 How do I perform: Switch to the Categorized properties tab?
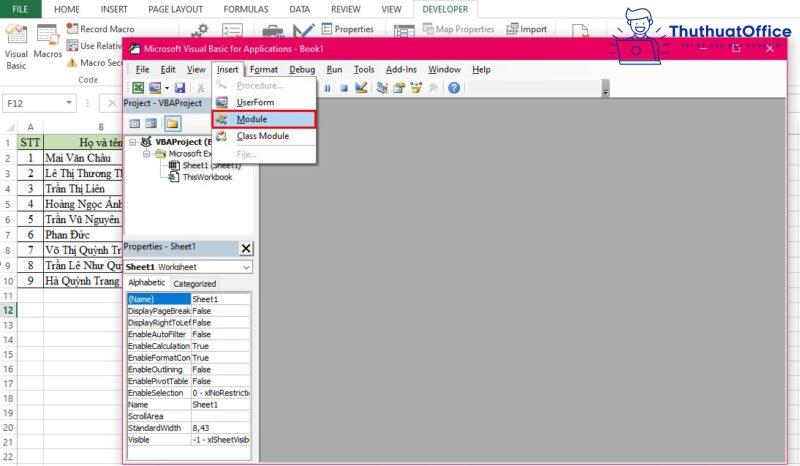[194, 284]
